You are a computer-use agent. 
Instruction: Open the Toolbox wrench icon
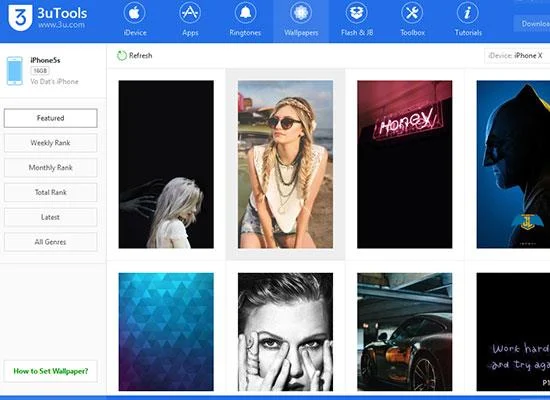pyautogui.click(x=412, y=13)
